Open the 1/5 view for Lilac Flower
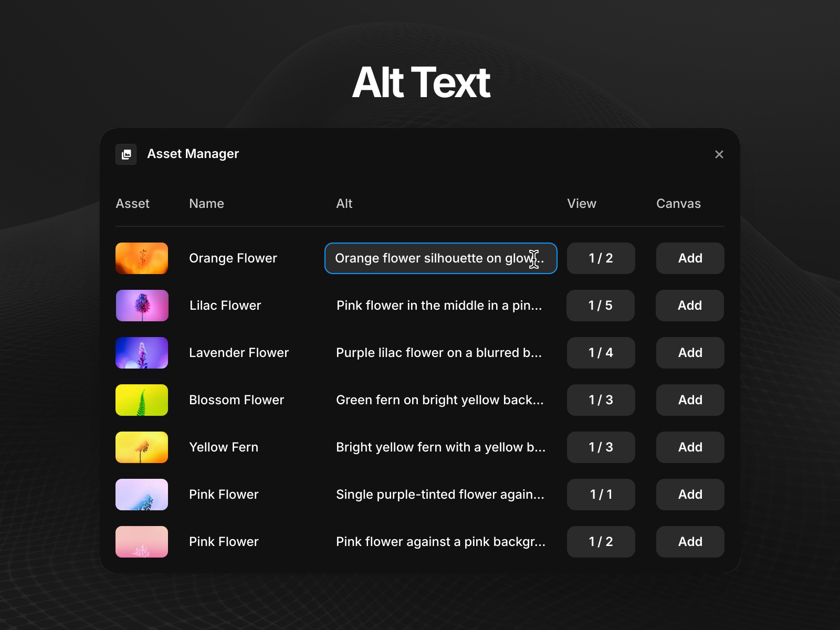840x630 pixels. click(x=601, y=306)
